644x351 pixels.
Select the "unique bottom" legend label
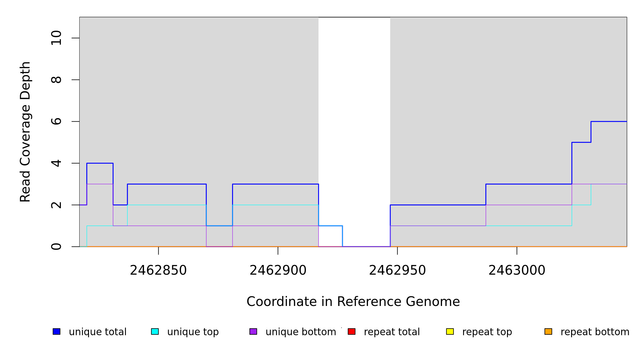(x=301, y=332)
